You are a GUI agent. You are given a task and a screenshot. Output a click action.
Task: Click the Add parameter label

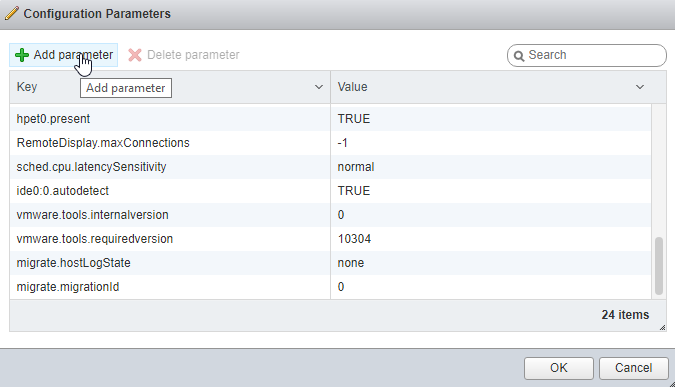pos(73,55)
